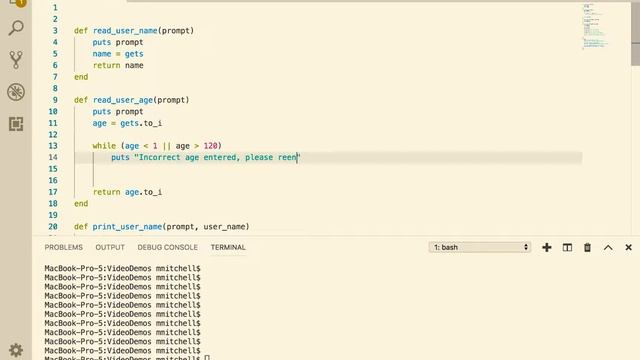Click 'print_user_name' function name

pyautogui.click(x=127, y=227)
